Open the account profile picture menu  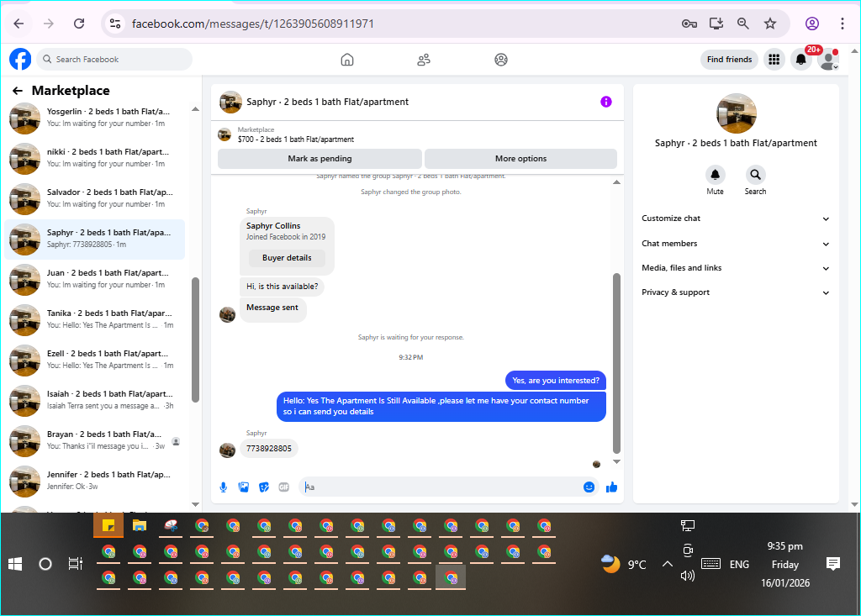tap(828, 60)
